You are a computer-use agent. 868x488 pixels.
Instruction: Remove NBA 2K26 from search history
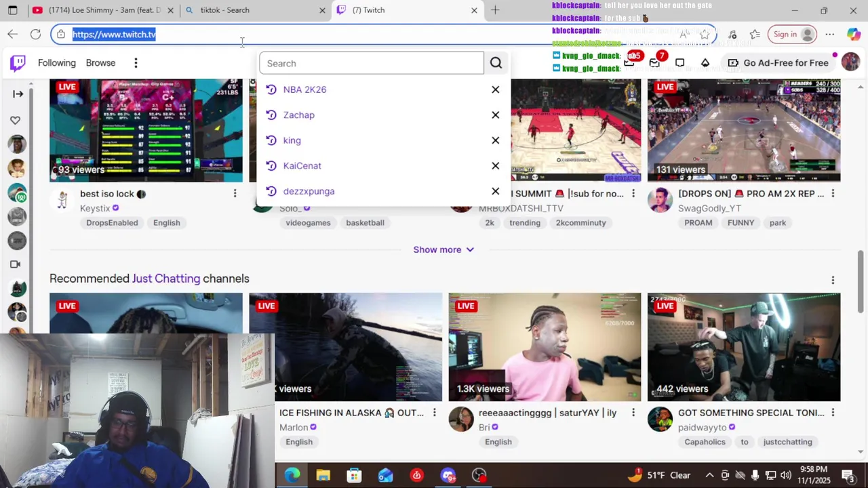tap(495, 89)
